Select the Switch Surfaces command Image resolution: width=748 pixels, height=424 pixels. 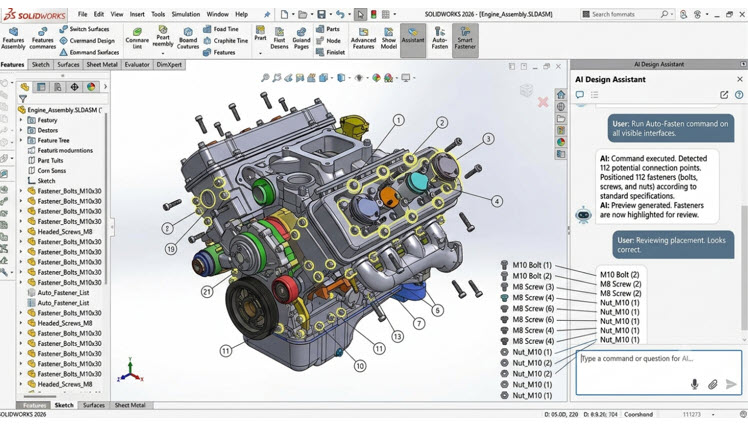click(84, 29)
